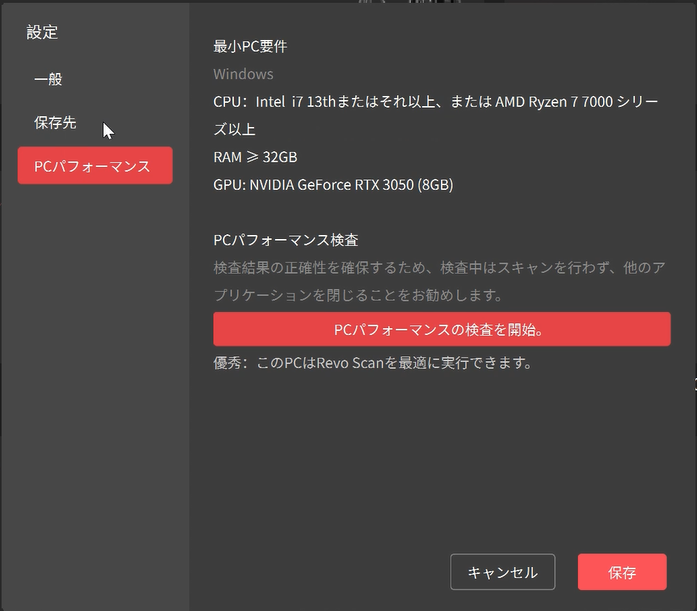697x611 pixels.
Task: Click the 閉じることをお勧めします description line
Action: point(357,296)
